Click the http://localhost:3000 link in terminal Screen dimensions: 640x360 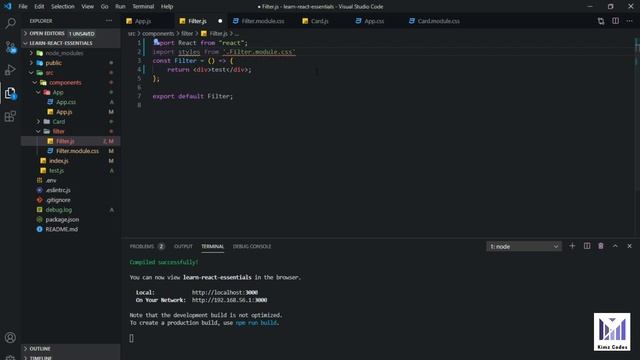click(225, 293)
